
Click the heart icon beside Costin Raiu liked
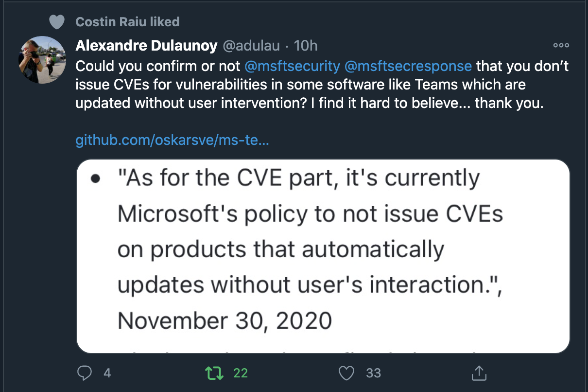tap(57, 22)
